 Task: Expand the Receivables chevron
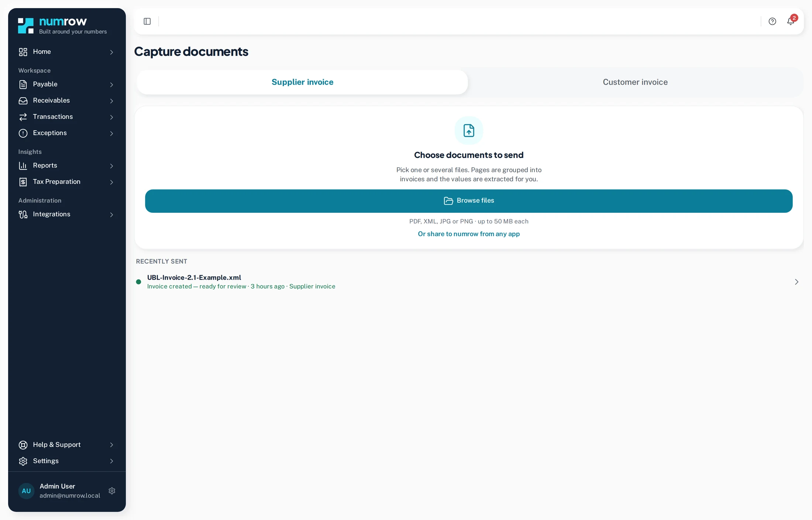pyautogui.click(x=111, y=101)
